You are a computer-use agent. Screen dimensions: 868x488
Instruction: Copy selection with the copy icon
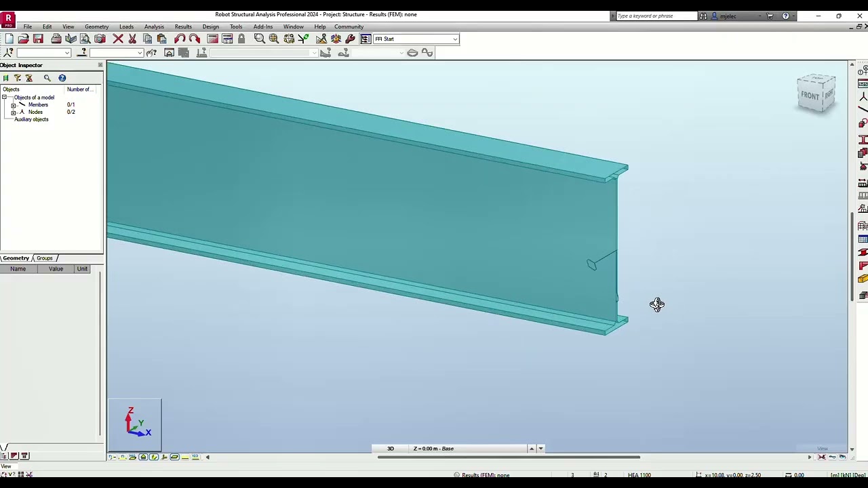(x=147, y=39)
